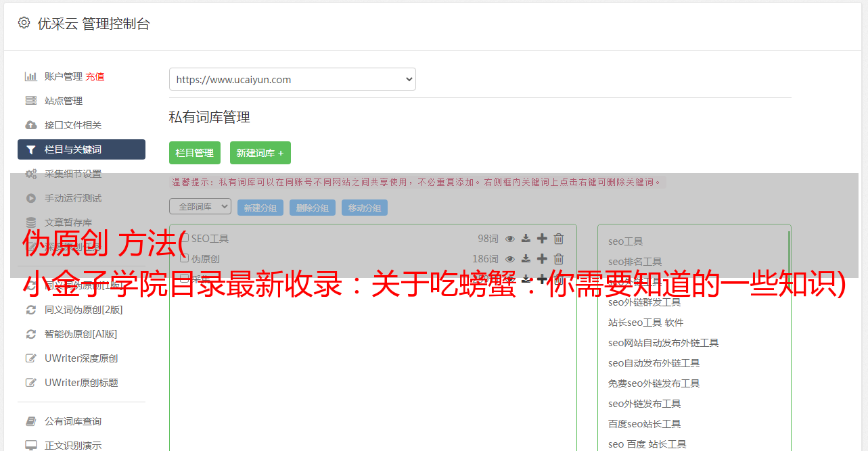Open 公有词库查询 in sidebar
The image size is (868, 451).
[x=73, y=421]
